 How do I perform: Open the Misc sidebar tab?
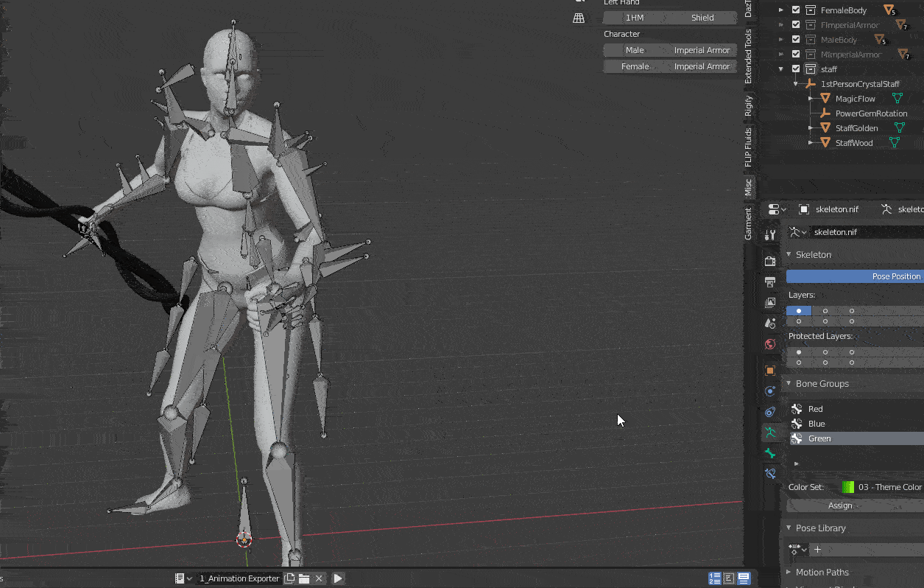coord(749,187)
